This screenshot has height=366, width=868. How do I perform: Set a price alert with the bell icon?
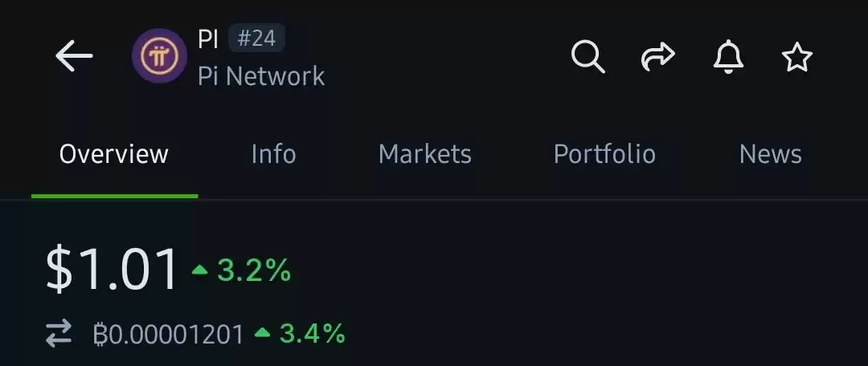[x=728, y=56]
